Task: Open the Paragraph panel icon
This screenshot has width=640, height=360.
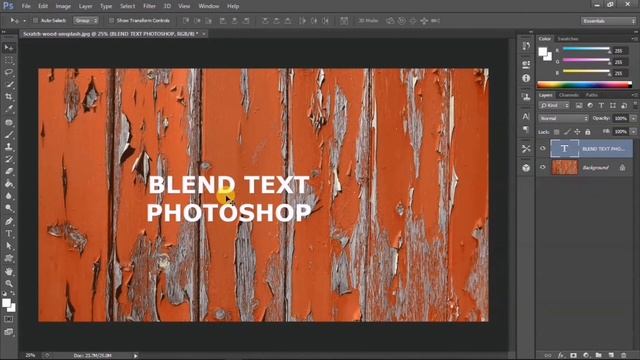Action: [x=526, y=130]
